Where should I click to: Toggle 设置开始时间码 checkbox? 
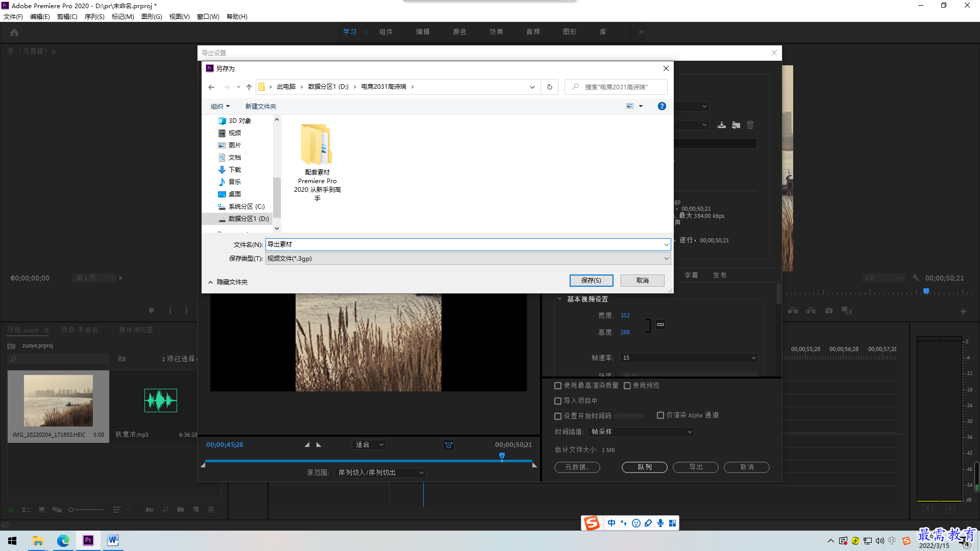558,416
